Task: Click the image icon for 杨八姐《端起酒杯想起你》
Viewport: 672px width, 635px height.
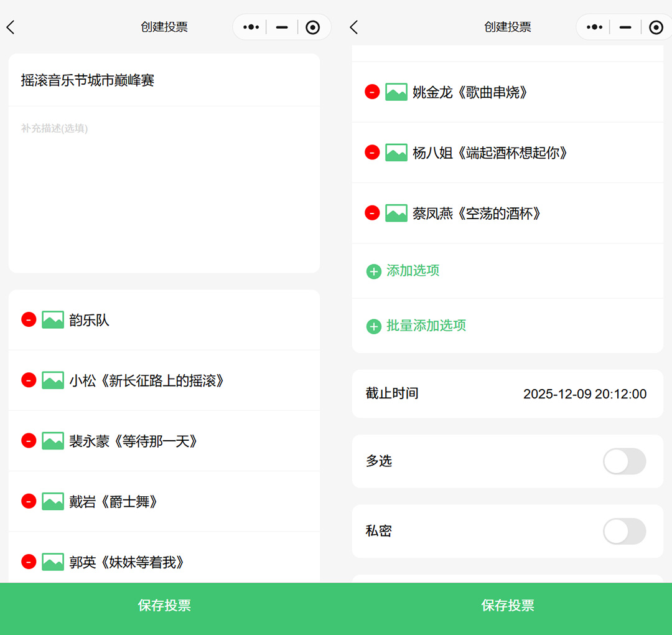Action: pyautogui.click(x=396, y=153)
